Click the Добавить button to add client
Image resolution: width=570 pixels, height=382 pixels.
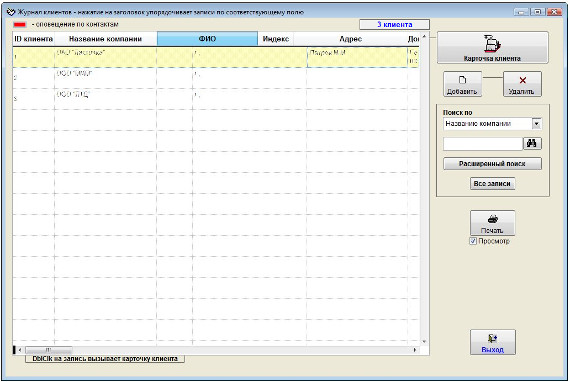(462, 84)
